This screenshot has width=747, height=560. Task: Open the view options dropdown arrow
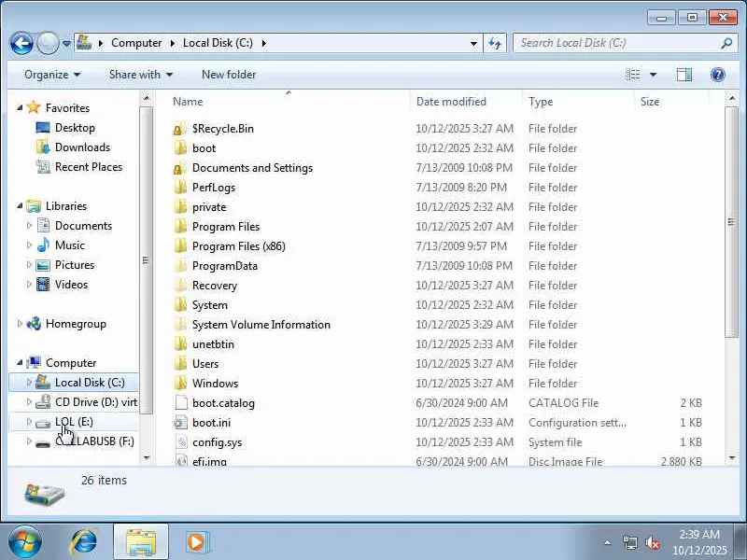[653, 75]
